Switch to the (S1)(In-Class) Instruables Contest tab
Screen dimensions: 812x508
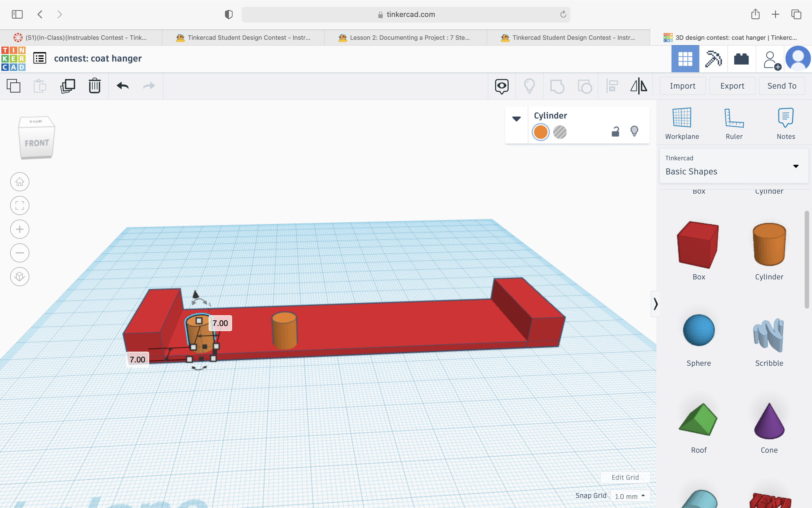click(81, 38)
